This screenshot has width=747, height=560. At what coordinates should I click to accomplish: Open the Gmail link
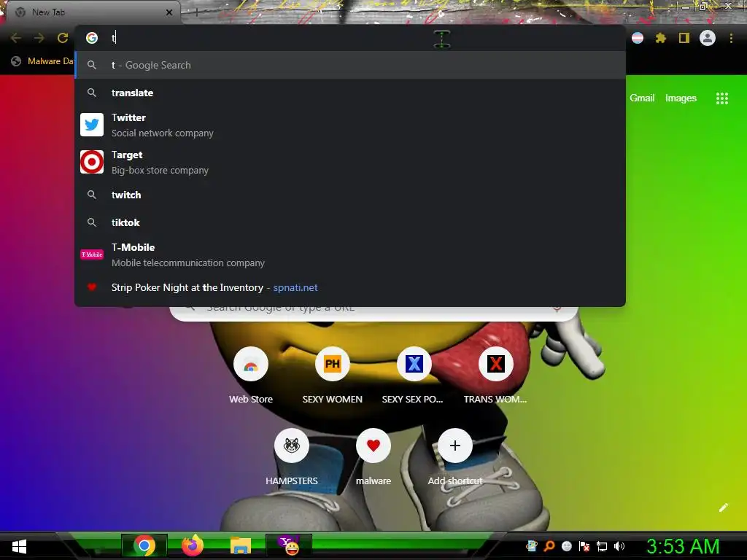tap(642, 98)
